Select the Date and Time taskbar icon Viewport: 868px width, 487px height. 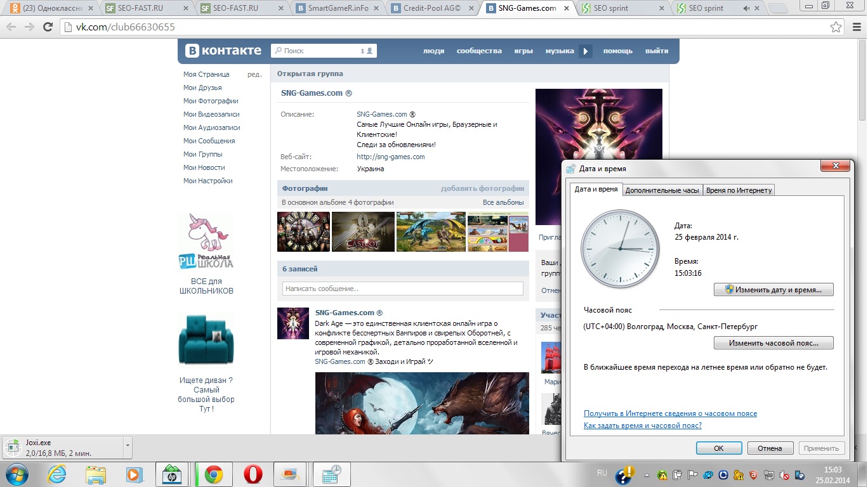pos(332,474)
